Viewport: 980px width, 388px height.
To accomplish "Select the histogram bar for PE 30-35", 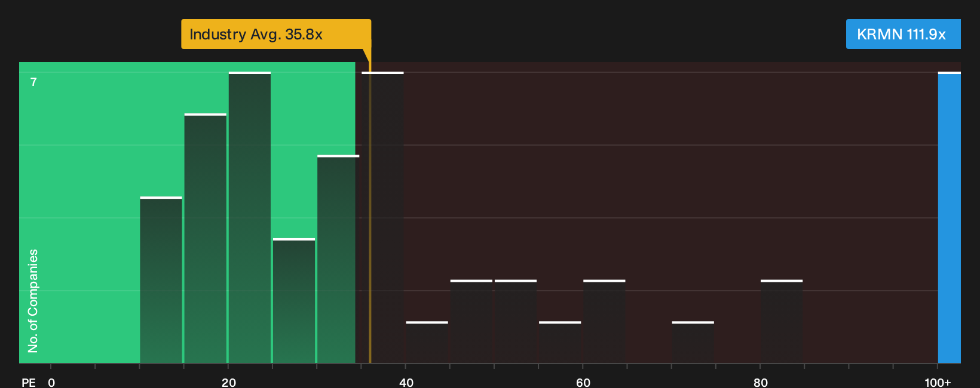I will [x=338, y=259].
